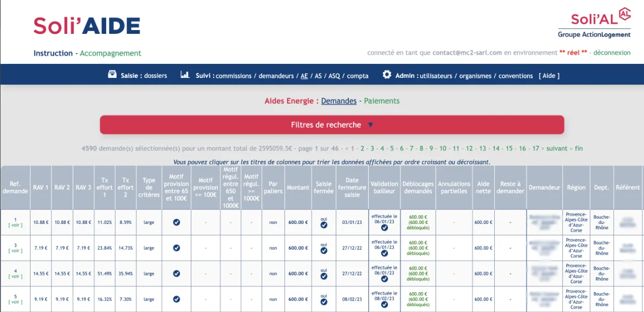Click the Saisie inbox tray icon

(112, 75)
